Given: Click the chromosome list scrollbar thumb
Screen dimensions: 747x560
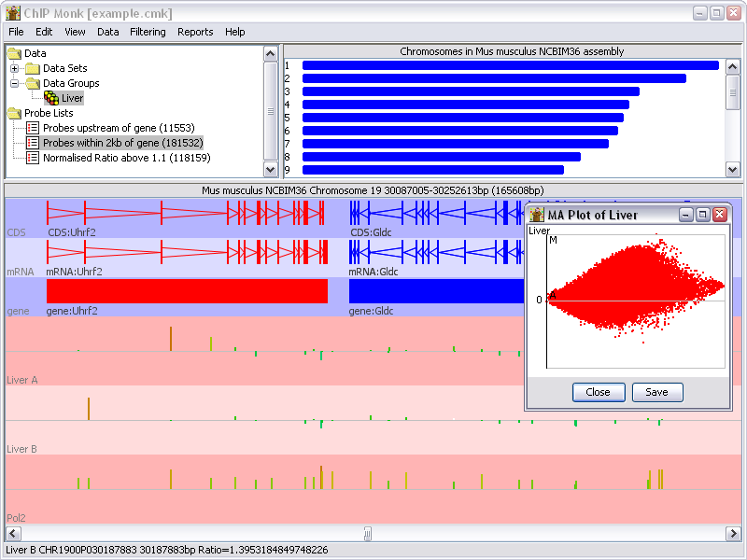Looking at the screenshot, I should tap(733, 92).
